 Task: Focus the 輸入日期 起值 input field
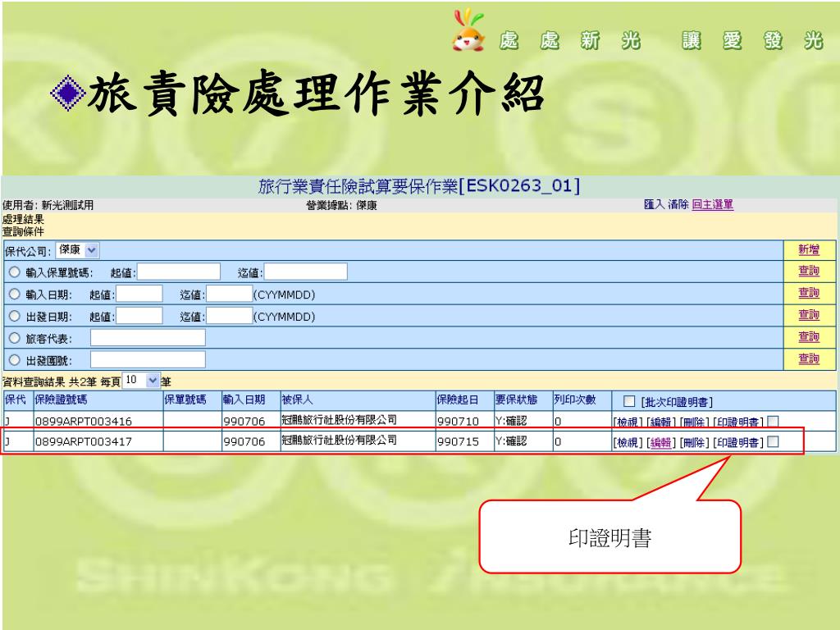coord(139,294)
